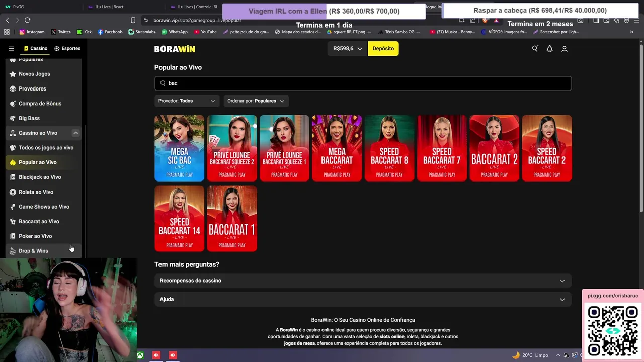Viewport: 644px width, 362px height.
Task: Open Privé Lounge Baccarat Squeeze 1
Action: point(284,148)
